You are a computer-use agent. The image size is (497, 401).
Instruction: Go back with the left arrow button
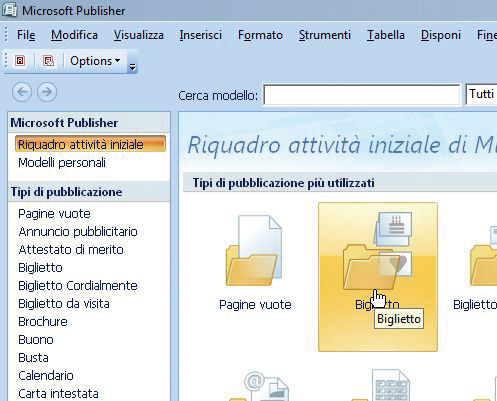22,92
